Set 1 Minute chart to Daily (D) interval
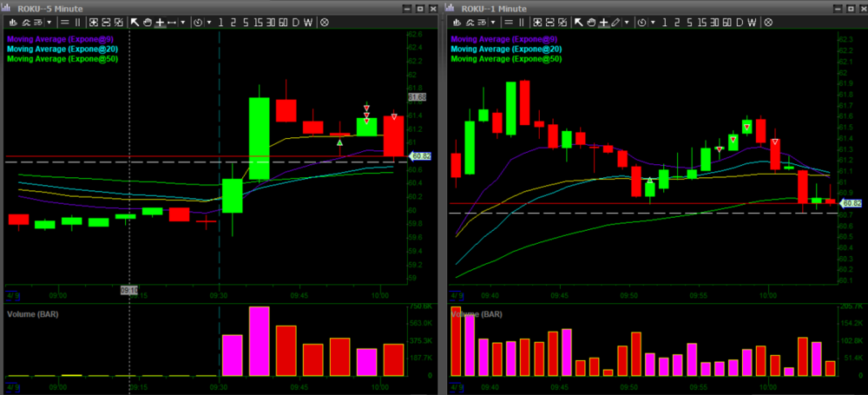Image resolution: width=868 pixels, height=395 pixels. tap(738, 22)
